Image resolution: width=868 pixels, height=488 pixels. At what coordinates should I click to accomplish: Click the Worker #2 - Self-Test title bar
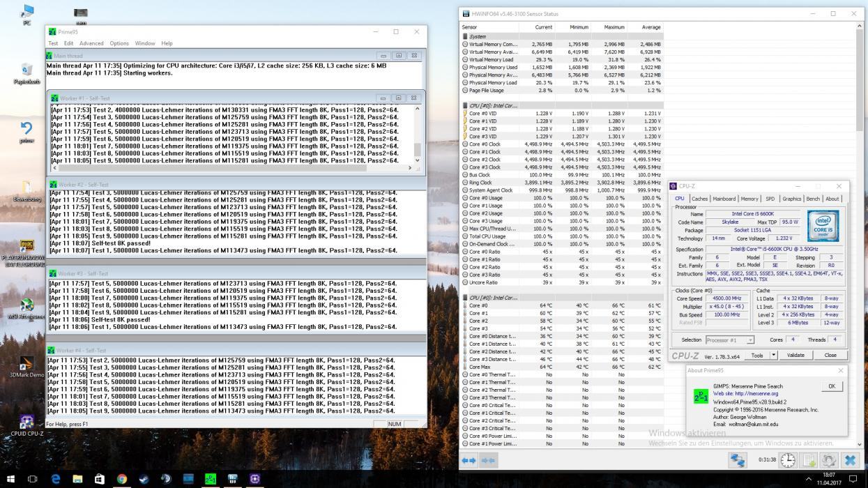236,184
